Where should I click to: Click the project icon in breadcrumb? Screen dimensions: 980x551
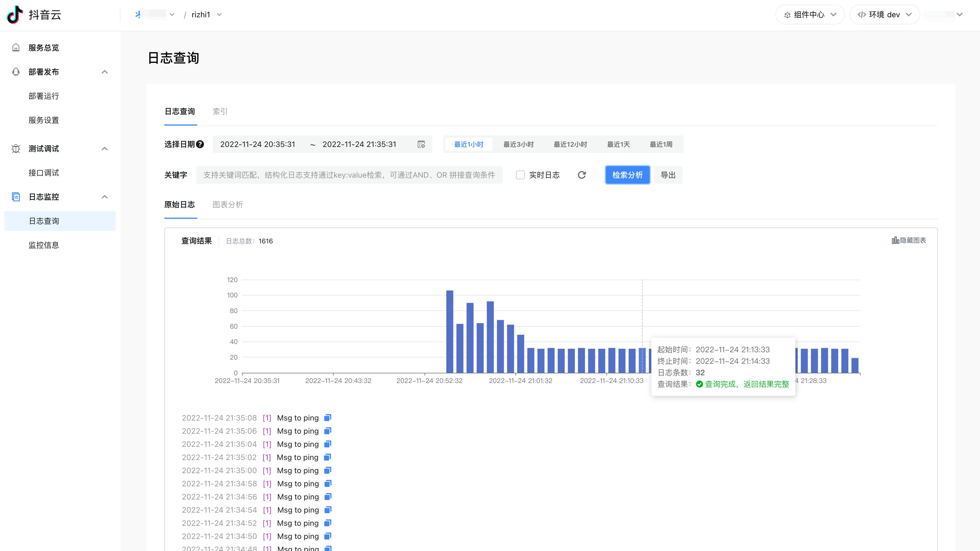(x=138, y=15)
